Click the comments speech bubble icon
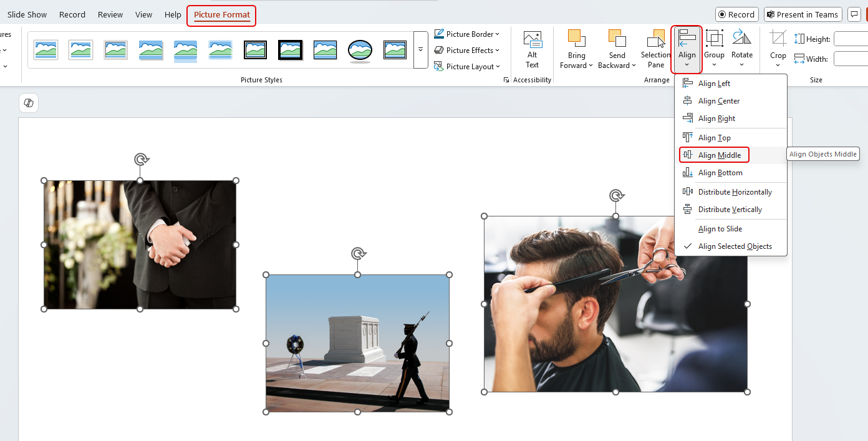The width and height of the screenshot is (868, 441). pos(854,15)
